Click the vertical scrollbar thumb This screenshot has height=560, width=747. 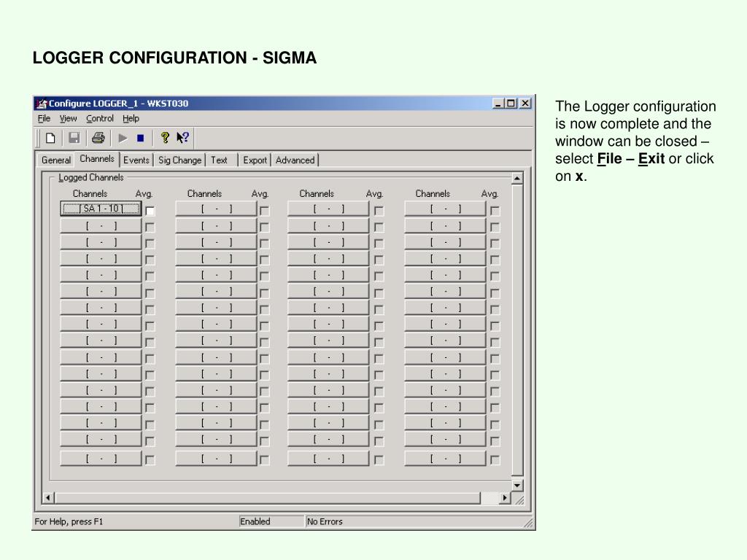point(517,330)
